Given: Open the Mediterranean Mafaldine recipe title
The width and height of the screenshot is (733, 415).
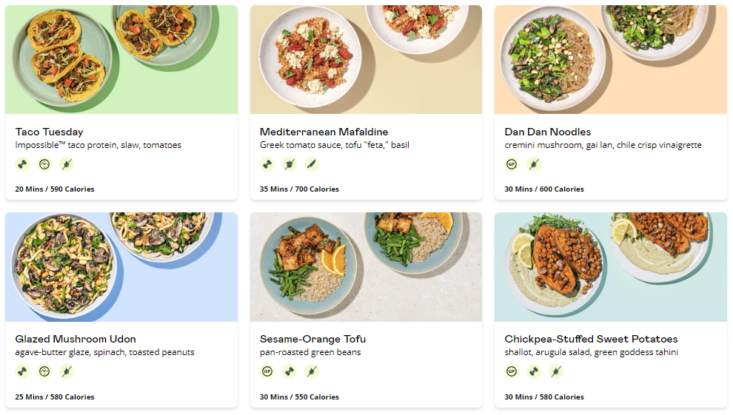Looking at the screenshot, I should [x=323, y=132].
